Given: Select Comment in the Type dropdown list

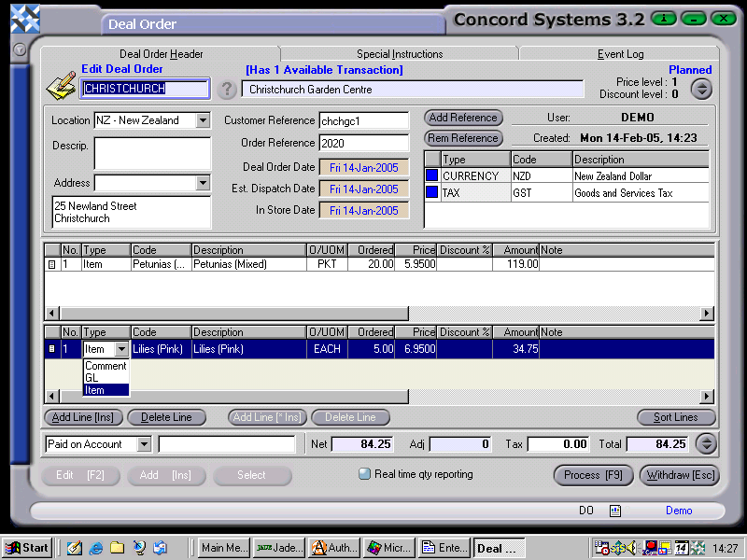Looking at the screenshot, I should 106,366.
